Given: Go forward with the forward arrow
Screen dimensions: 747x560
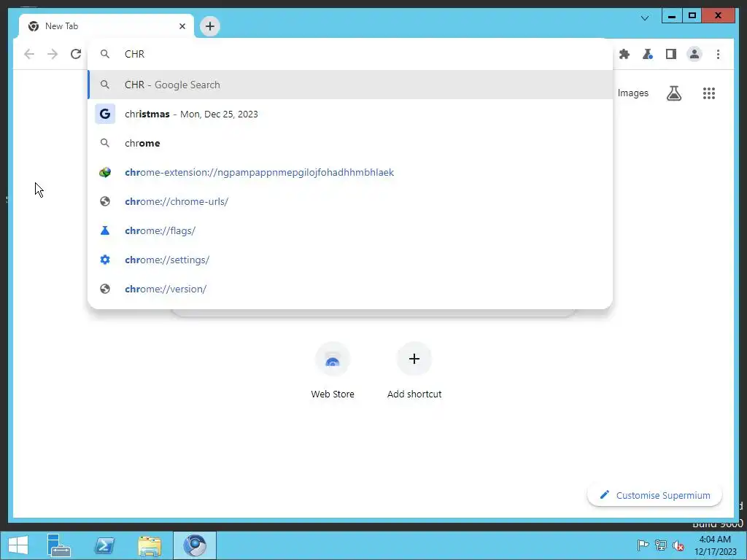Looking at the screenshot, I should [x=53, y=54].
